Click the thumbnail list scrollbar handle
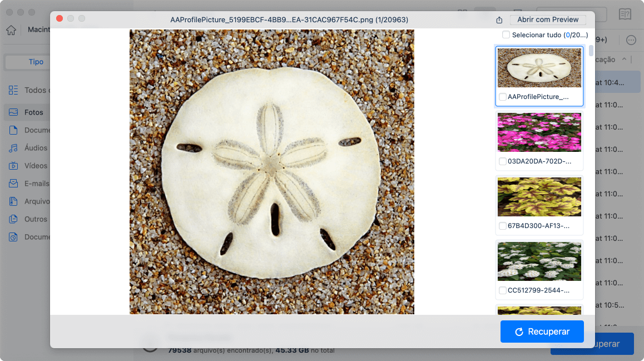 [591, 50]
